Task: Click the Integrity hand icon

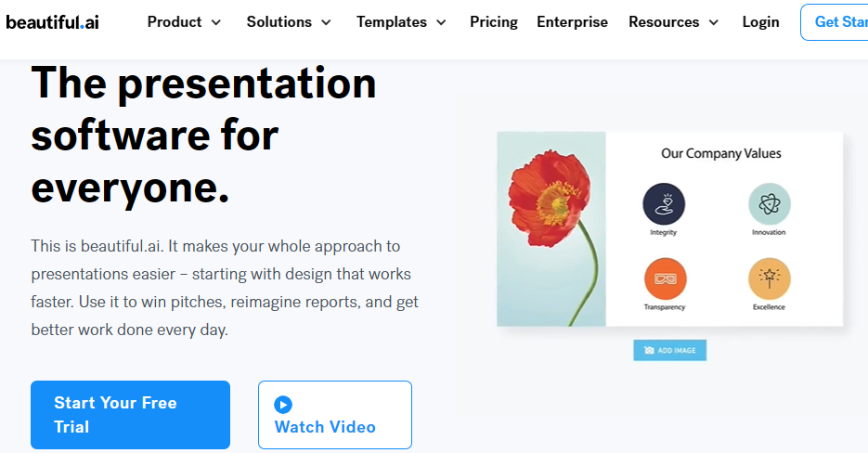Action: (664, 204)
